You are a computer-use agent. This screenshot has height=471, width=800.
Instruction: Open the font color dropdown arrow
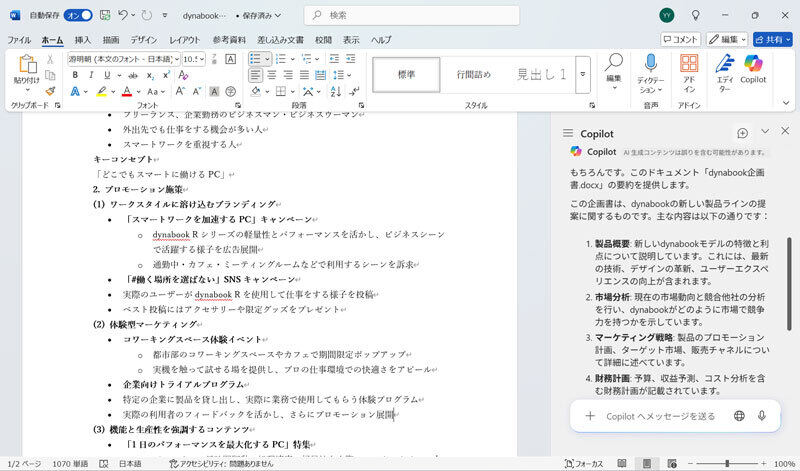(138, 92)
